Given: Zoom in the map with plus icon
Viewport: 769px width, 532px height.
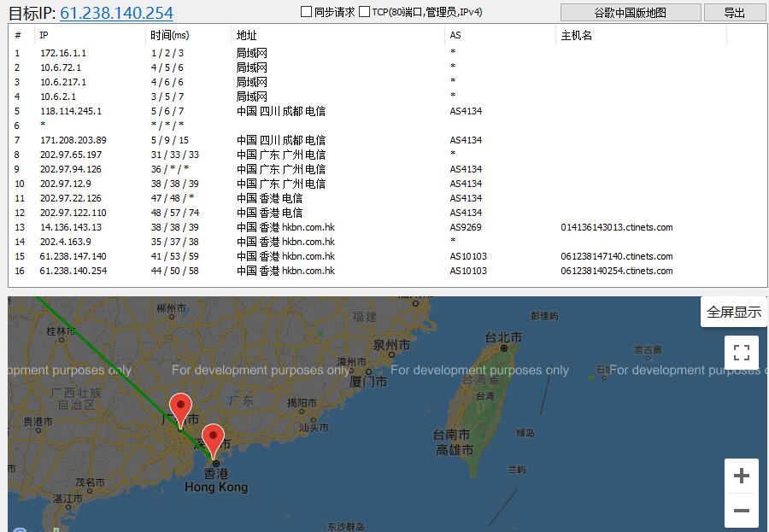Looking at the screenshot, I should tap(742, 476).
